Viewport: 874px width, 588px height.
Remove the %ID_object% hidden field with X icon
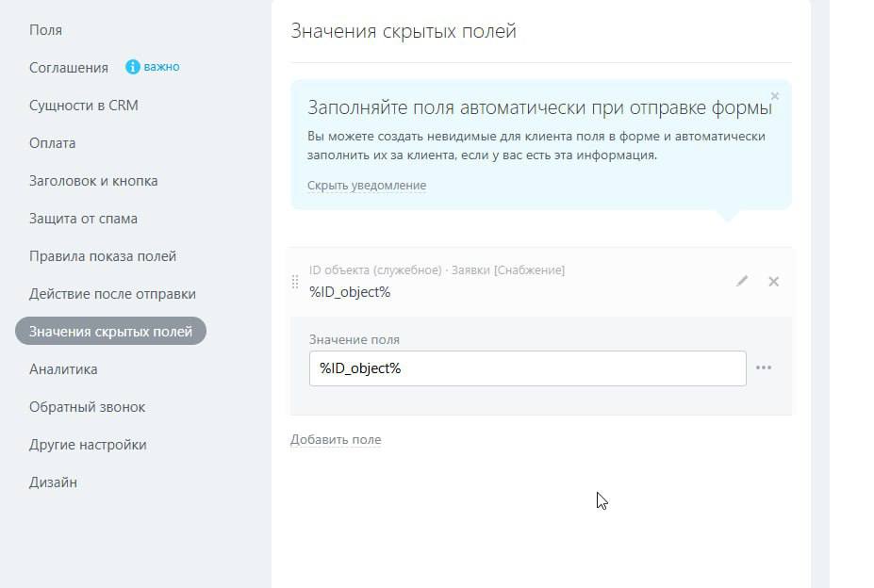tap(774, 282)
